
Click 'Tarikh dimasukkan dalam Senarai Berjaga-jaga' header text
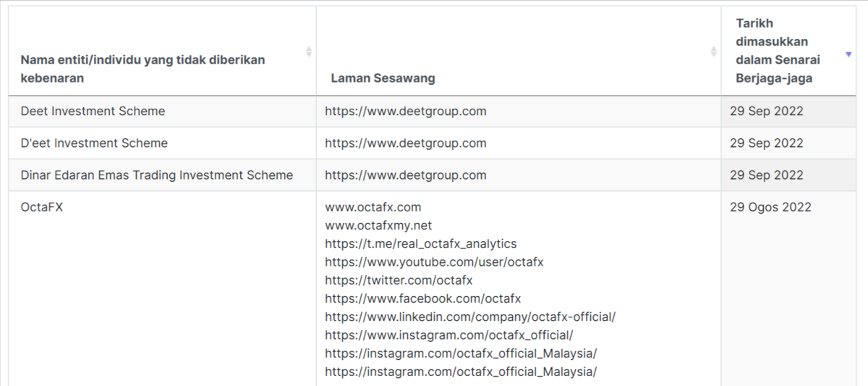(772, 51)
